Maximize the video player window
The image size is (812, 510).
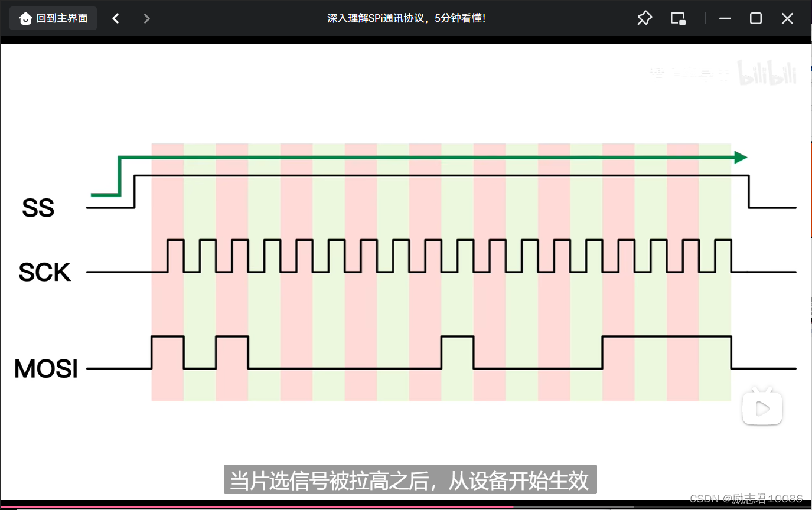(x=756, y=18)
